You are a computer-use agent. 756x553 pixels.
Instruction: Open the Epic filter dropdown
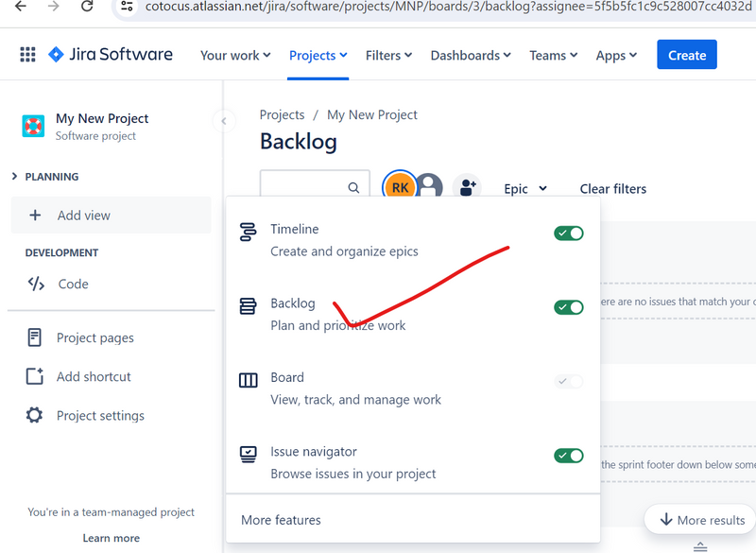coord(525,189)
